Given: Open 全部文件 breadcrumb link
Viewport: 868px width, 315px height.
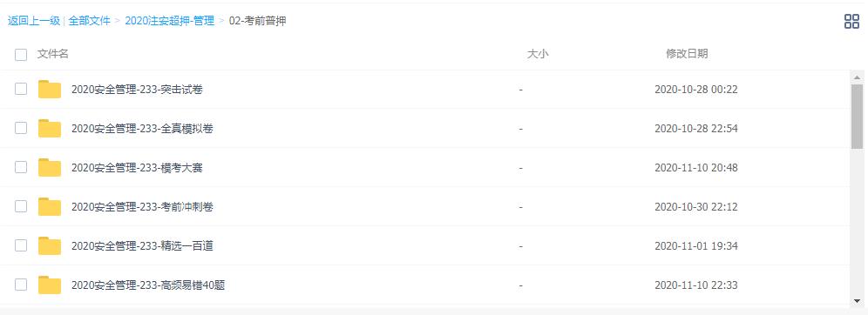Looking at the screenshot, I should (x=90, y=22).
